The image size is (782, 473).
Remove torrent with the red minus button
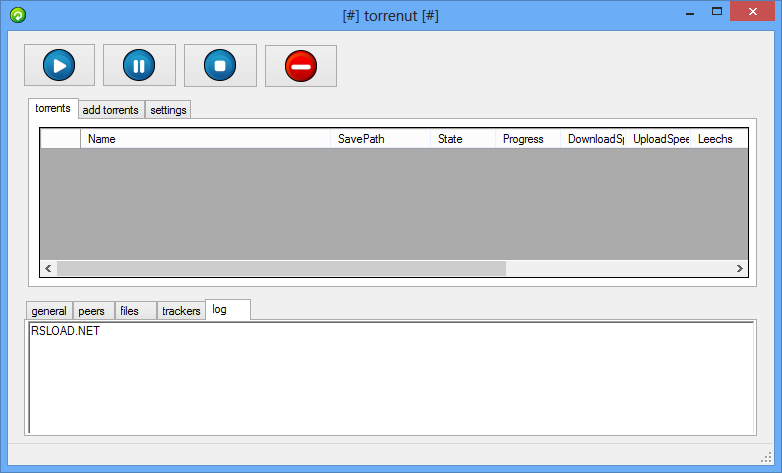tap(301, 66)
